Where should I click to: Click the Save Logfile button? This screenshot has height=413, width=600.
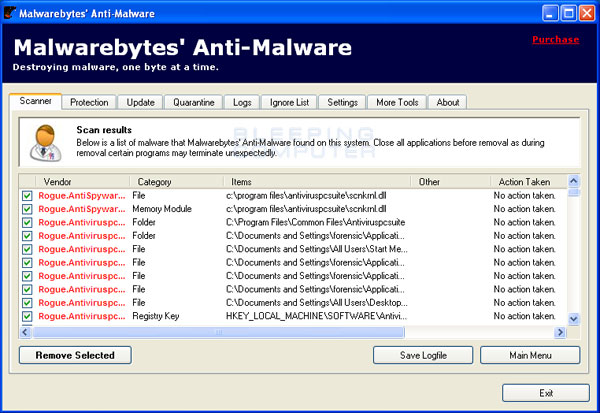(423, 355)
